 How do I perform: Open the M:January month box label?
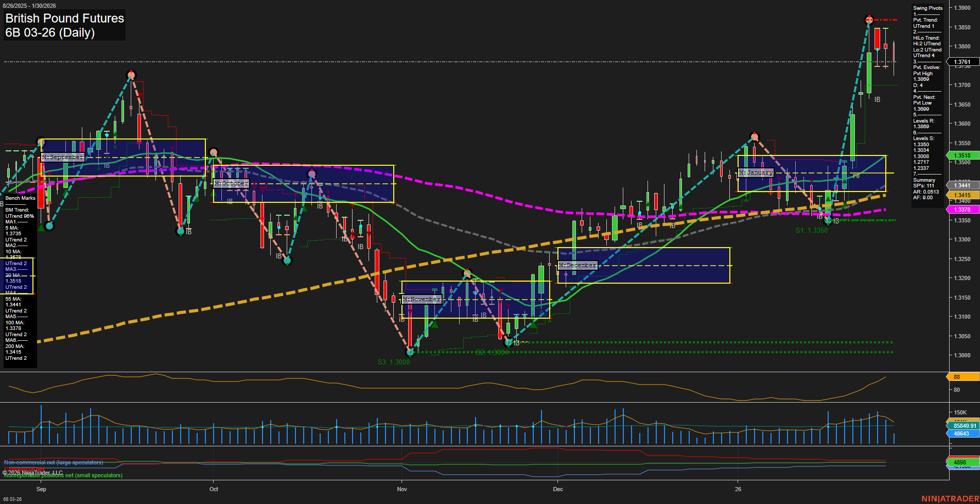coord(756,172)
